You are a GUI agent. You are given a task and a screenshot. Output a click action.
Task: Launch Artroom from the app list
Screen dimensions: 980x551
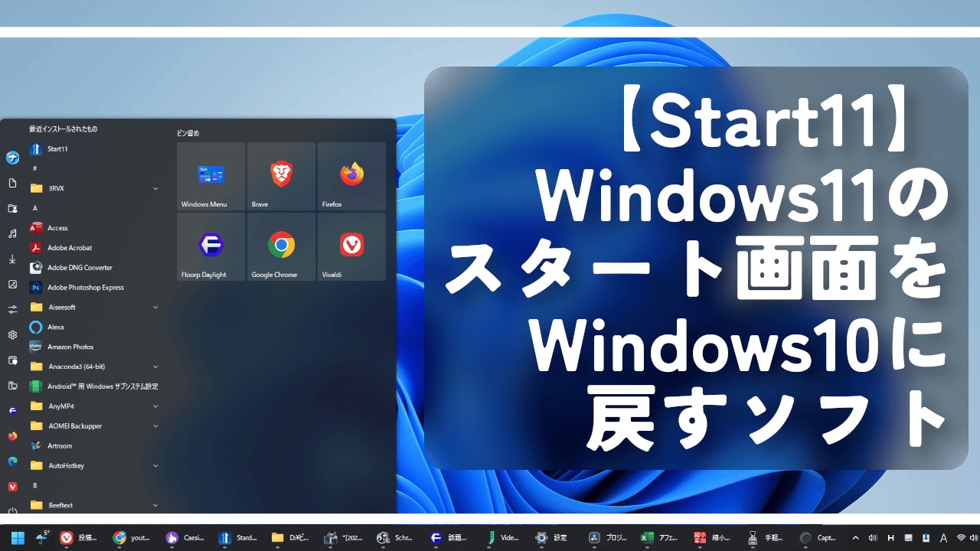tap(93, 445)
